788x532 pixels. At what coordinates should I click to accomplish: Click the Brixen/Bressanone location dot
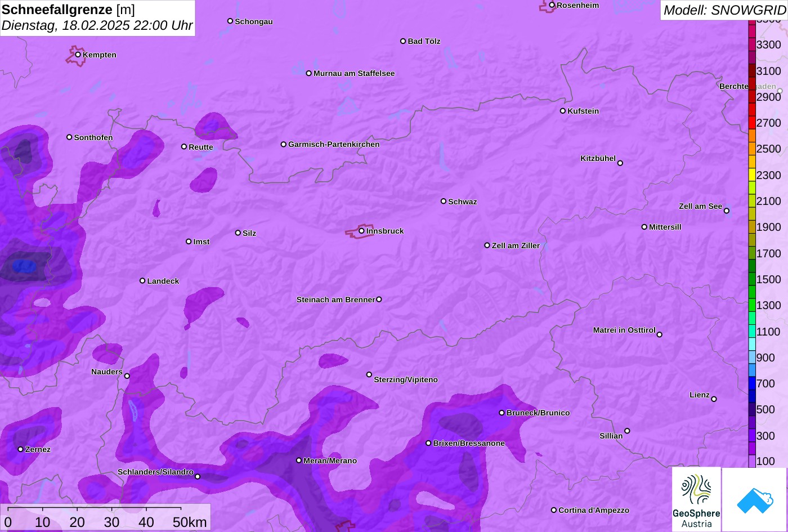428,443
